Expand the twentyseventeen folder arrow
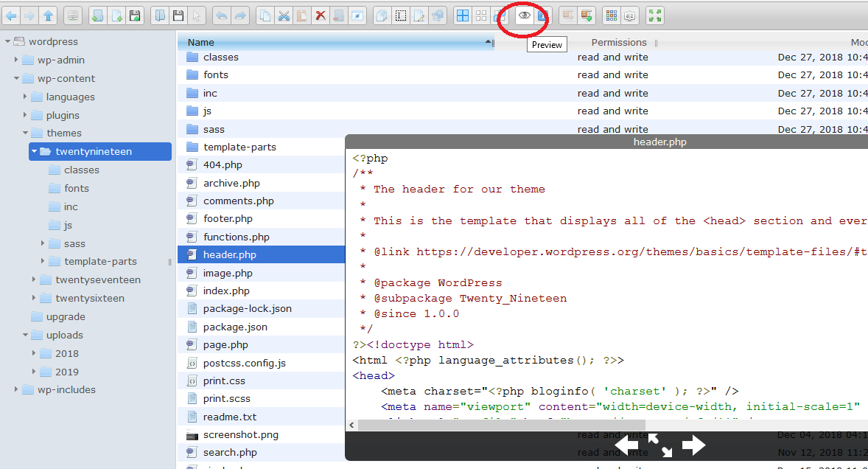Screen dimensions: 868x469 click(x=34, y=279)
